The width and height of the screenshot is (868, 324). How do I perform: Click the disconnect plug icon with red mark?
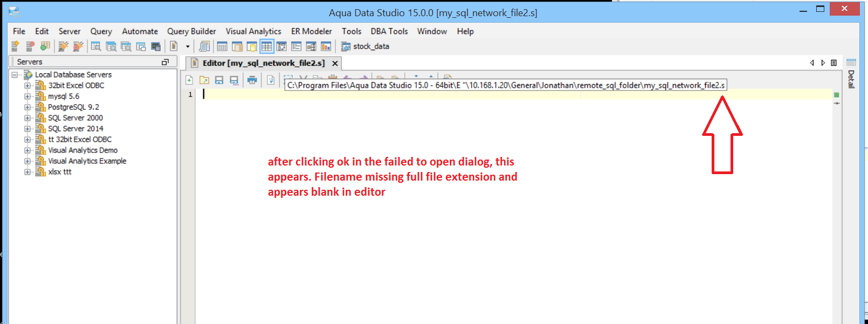coord(78,46)
